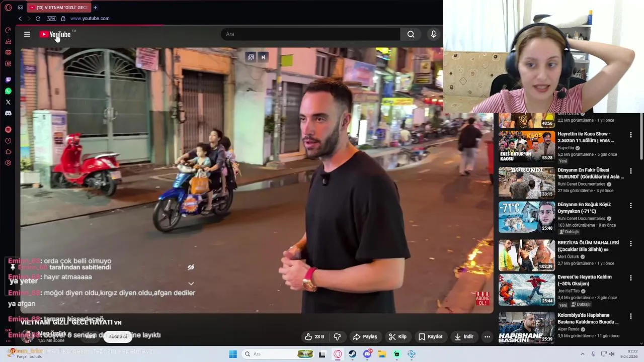Open Twitch in Opera sidebar
The width and height of the screenshot is (644, 362).
pyautogui.click(x=8, y=80)
